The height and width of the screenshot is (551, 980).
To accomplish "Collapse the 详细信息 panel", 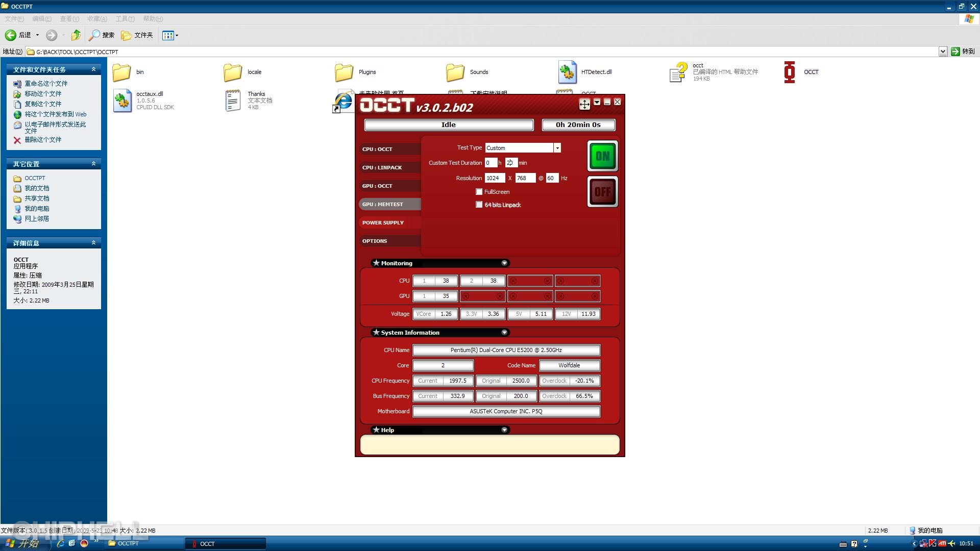I will click(x=93, y=243).
